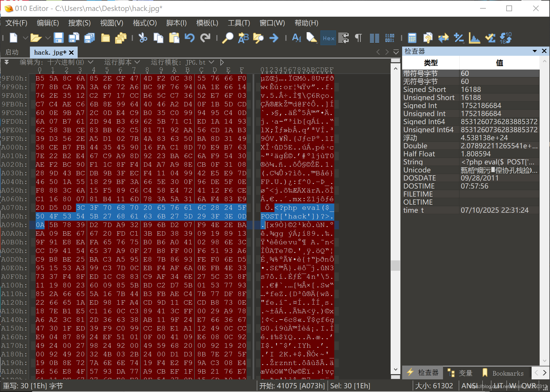Open the 工具(T) menu
This screenshot has height=392, width=550.
click(x=239, y=23)
